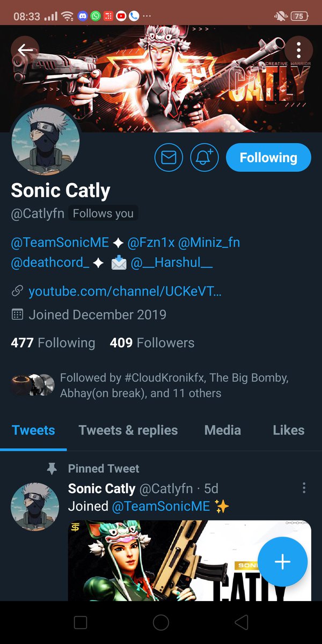Viewport: 322px width, 644px height.
Task: Tap the Android home circle button
Action: click(161, 623)
